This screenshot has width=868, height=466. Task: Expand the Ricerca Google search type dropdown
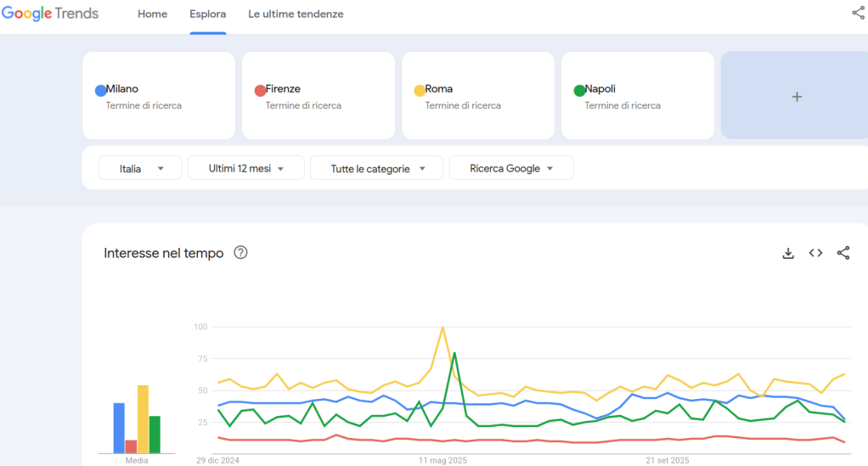pos(510,168)
